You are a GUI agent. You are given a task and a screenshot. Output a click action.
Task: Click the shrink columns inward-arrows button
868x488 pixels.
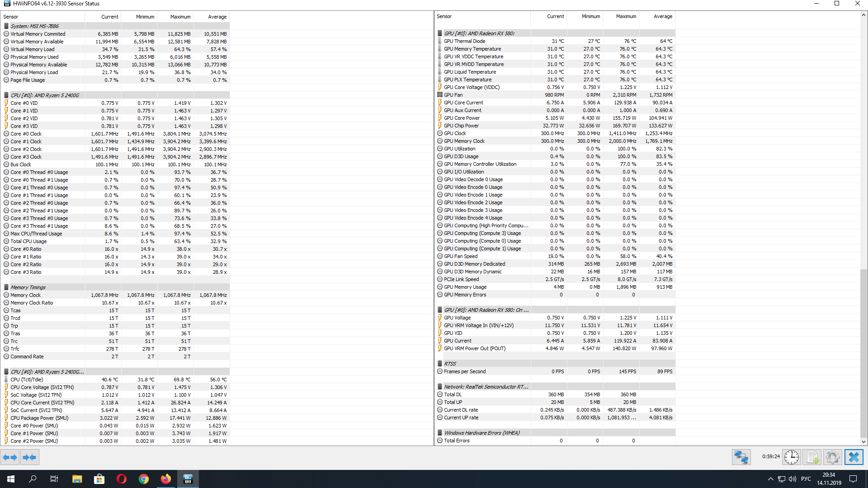coord(29,457)
